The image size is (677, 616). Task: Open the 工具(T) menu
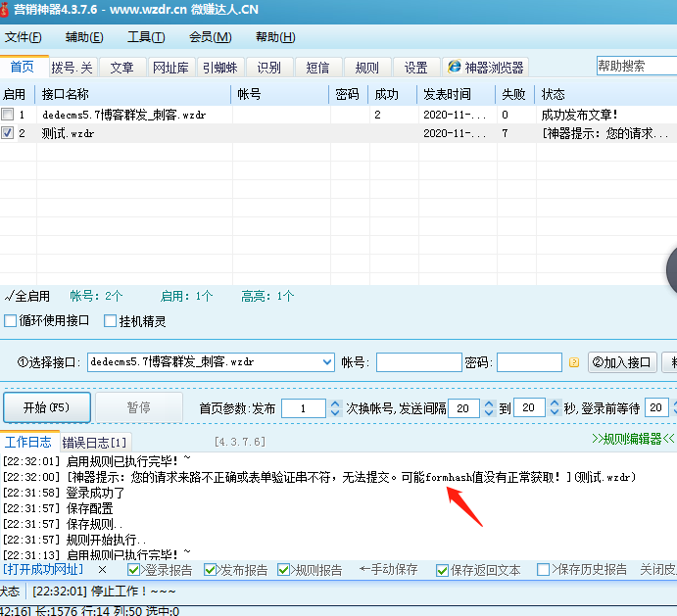146,37
